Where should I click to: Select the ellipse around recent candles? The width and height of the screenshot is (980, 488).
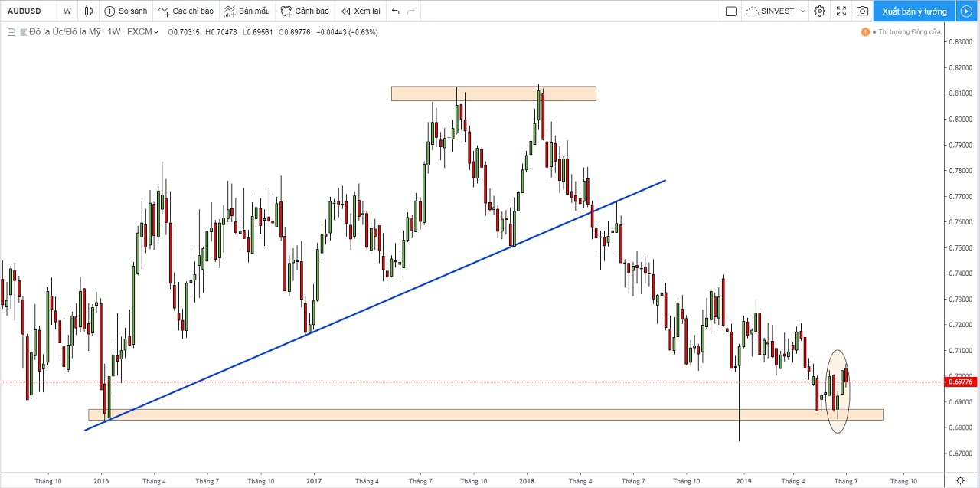coord(839,391)
